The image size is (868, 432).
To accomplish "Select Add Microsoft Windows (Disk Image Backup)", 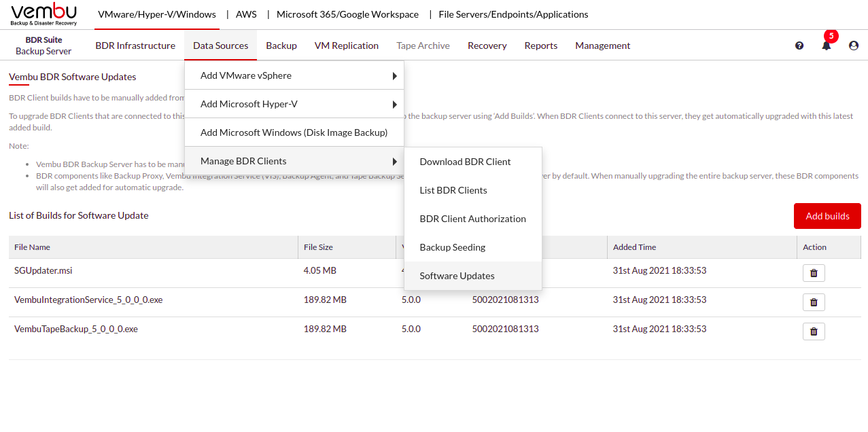I will point(294,132).
